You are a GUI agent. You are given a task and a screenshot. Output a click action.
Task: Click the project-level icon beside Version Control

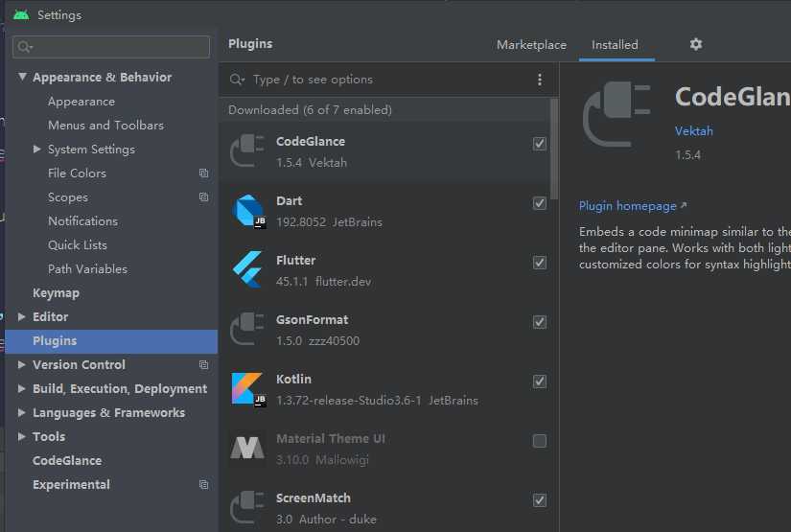point(204,364)
